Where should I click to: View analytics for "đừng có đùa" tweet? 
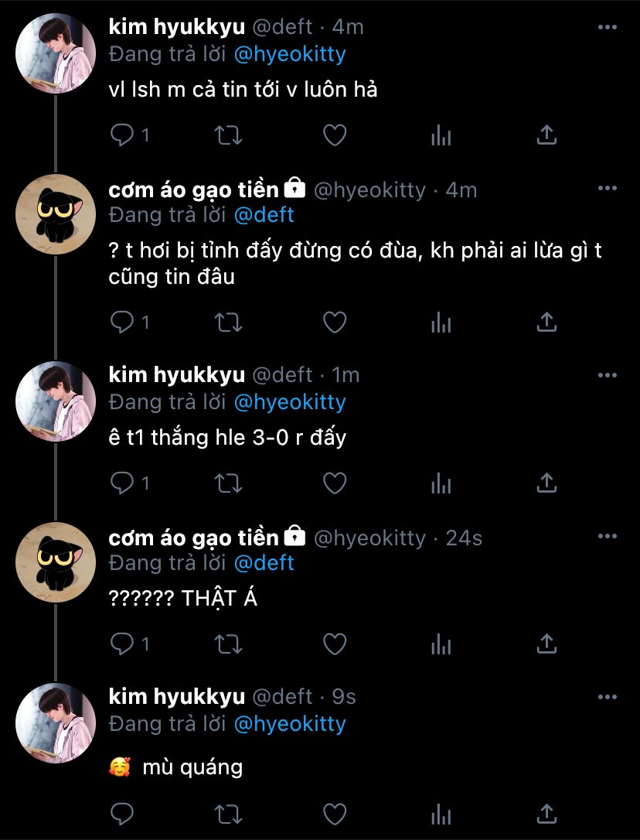(441, 323)
